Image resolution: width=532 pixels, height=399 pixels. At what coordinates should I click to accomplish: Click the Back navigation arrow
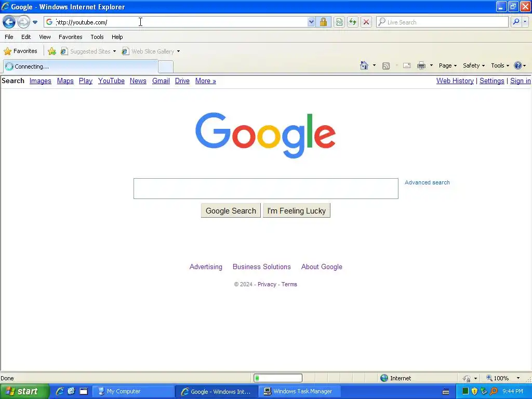[9, 22]
